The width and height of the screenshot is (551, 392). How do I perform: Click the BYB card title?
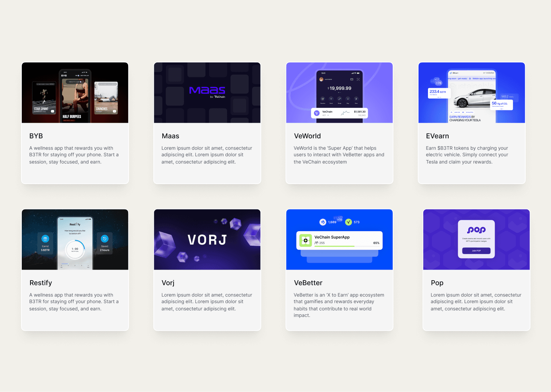[x=36, y=136]
